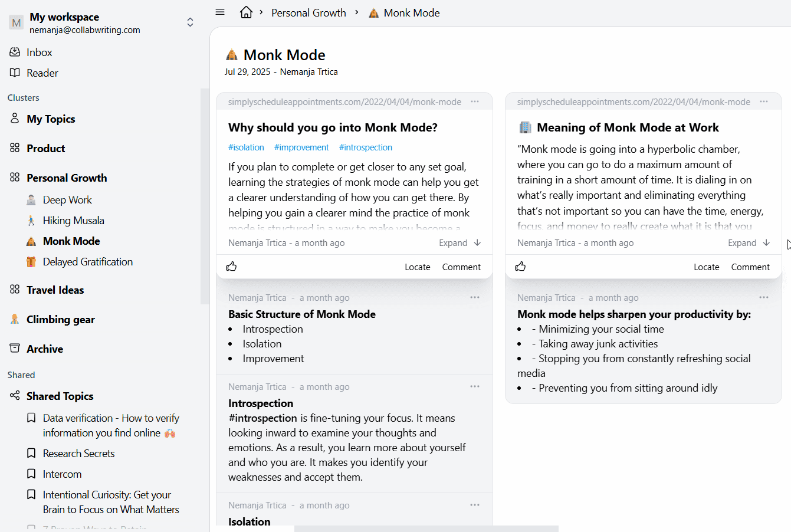Click Locate on 'Meaning of Monk Mode' card
The height and width of the screenshot is (532, 791).
click(x=707, y=267)
